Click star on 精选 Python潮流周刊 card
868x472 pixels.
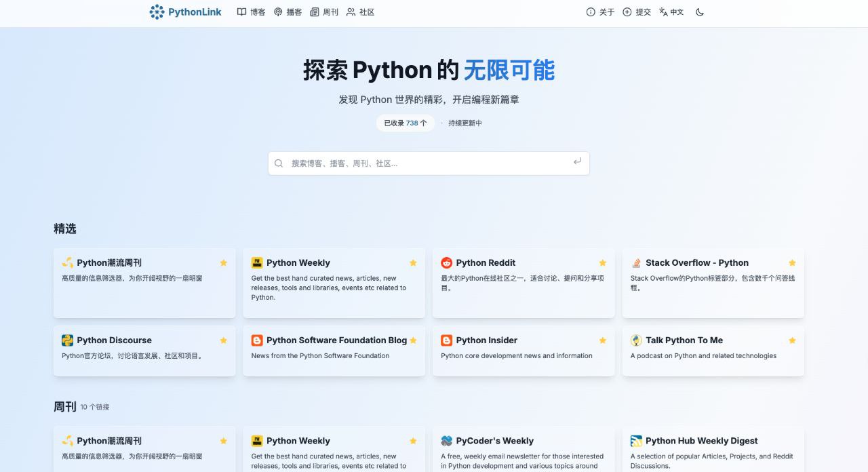click(x=223, y=263)
